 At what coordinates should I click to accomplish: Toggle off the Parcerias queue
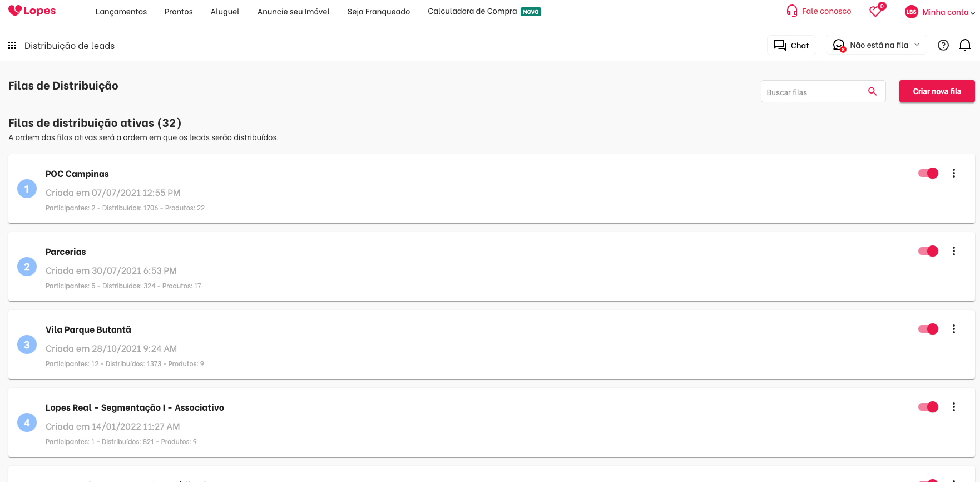[928, 251]
